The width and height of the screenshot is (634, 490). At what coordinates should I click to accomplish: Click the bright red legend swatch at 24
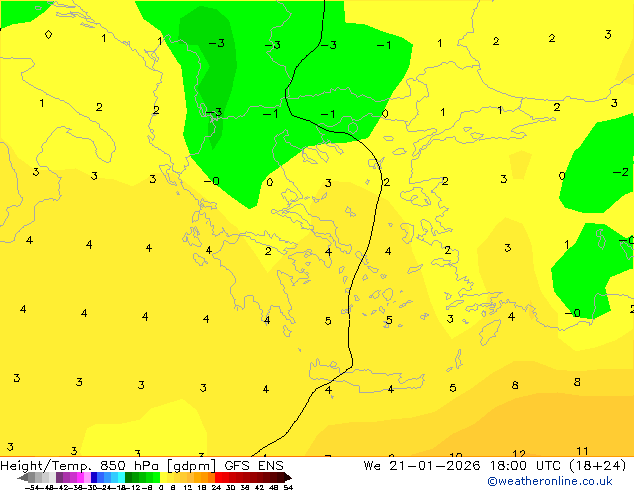(218, 477)
